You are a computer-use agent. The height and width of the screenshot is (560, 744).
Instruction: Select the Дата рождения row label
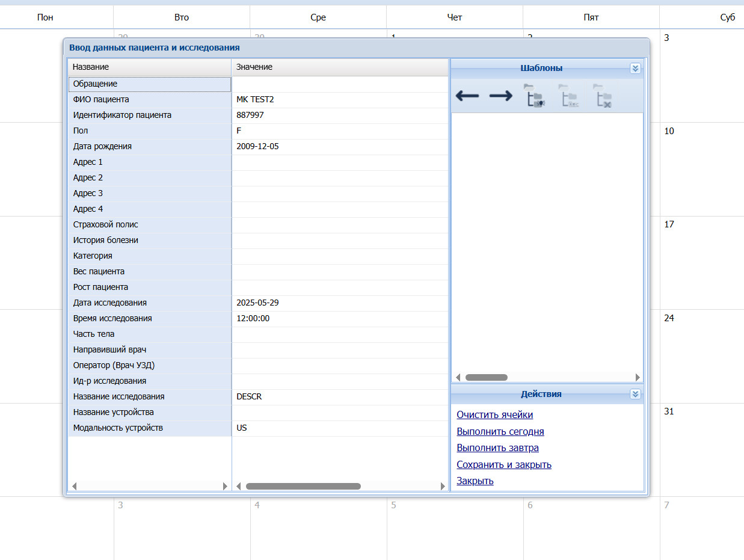150,147
